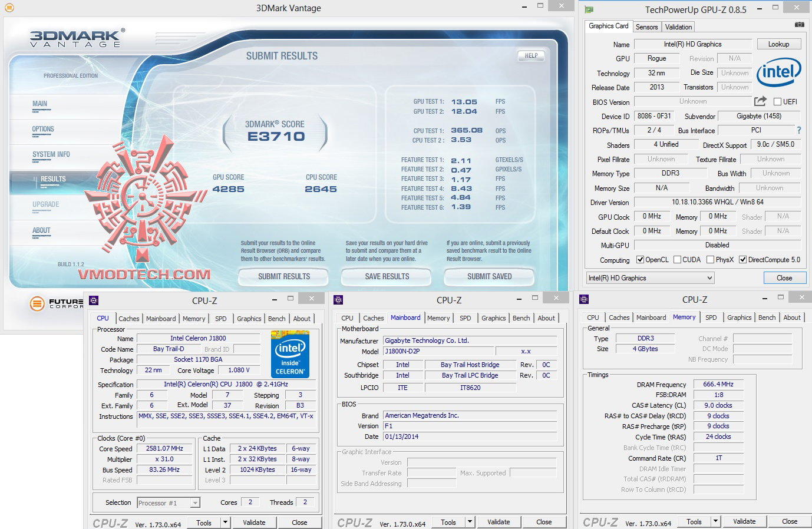Image resolution: width=812 pixels, height=529 pixels.
Task: Click the GPU score value 4285
Action: (x=229, y=189)
